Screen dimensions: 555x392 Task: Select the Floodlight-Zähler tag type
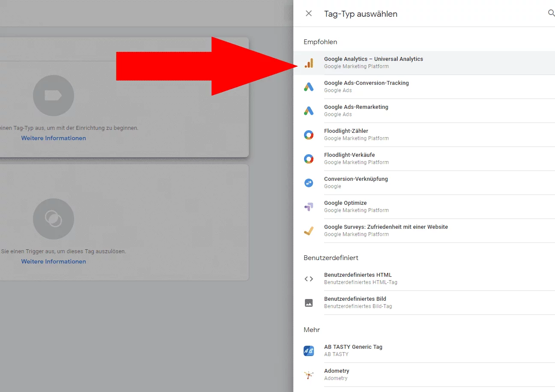pos(424,135)
